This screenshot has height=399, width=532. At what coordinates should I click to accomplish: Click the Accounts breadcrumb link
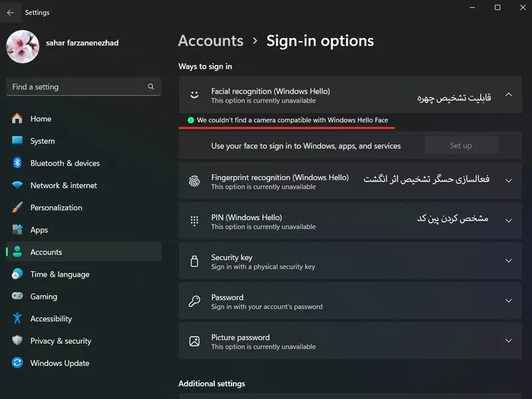pyautogui.click(x=211, y=41)
